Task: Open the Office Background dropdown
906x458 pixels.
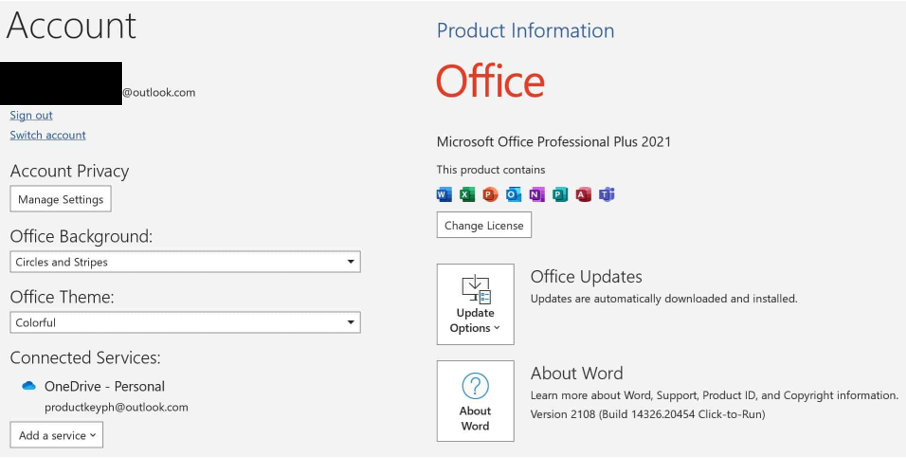Action: click(x=185, y=262)
